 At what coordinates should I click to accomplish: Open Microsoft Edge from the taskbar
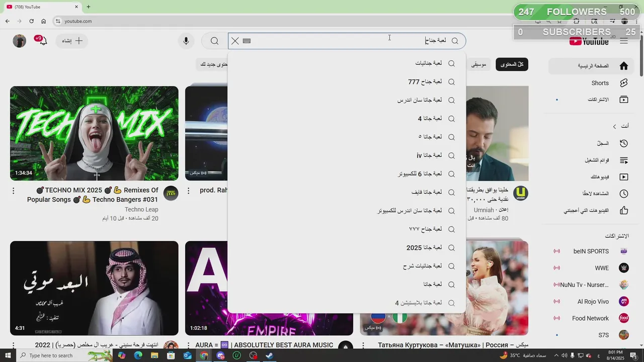pyautogui.click(x=138, y=355)
